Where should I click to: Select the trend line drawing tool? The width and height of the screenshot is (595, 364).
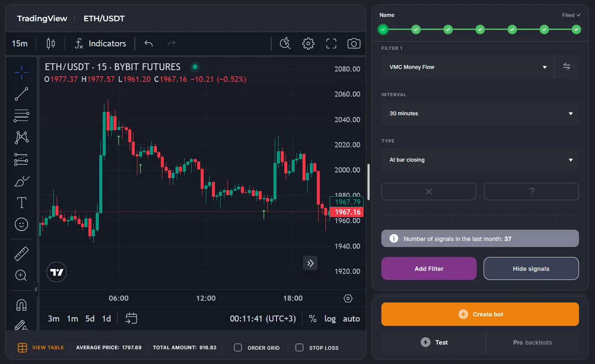(x=21, y=94)
